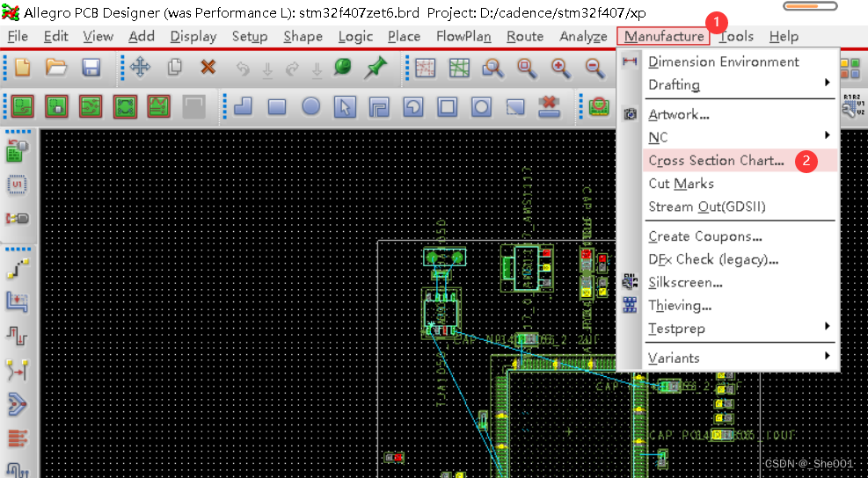This screenshot has width=868, height=478.
Task: Choose Cross Section Chart menu entry
Action: point(716,161)
